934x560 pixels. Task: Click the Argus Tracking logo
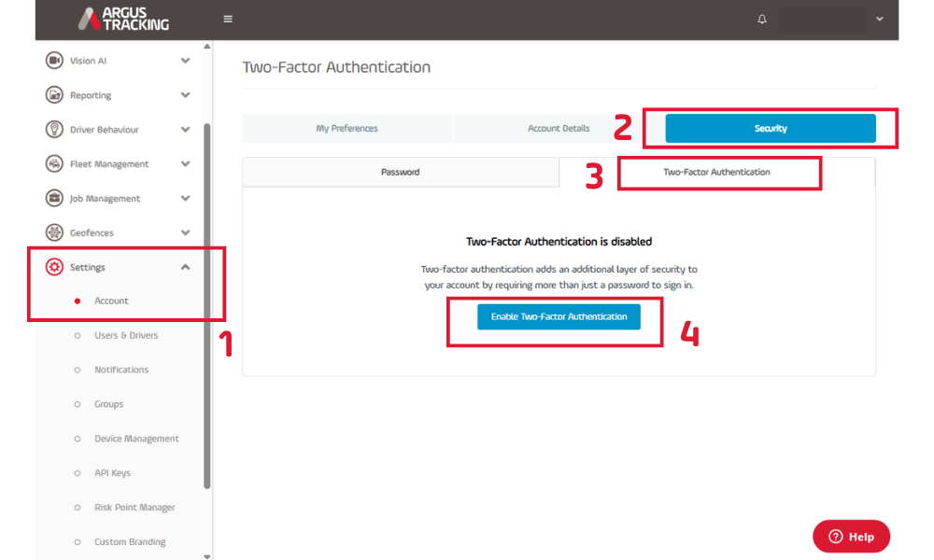(123, 19)
